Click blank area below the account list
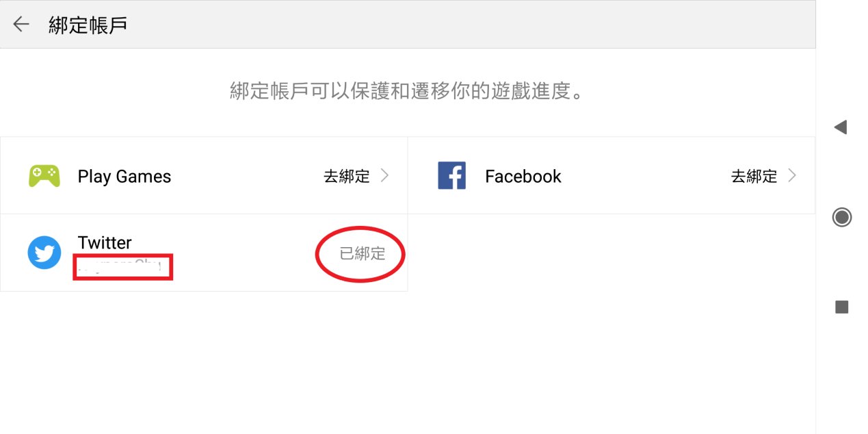 [x=408, y=363]
